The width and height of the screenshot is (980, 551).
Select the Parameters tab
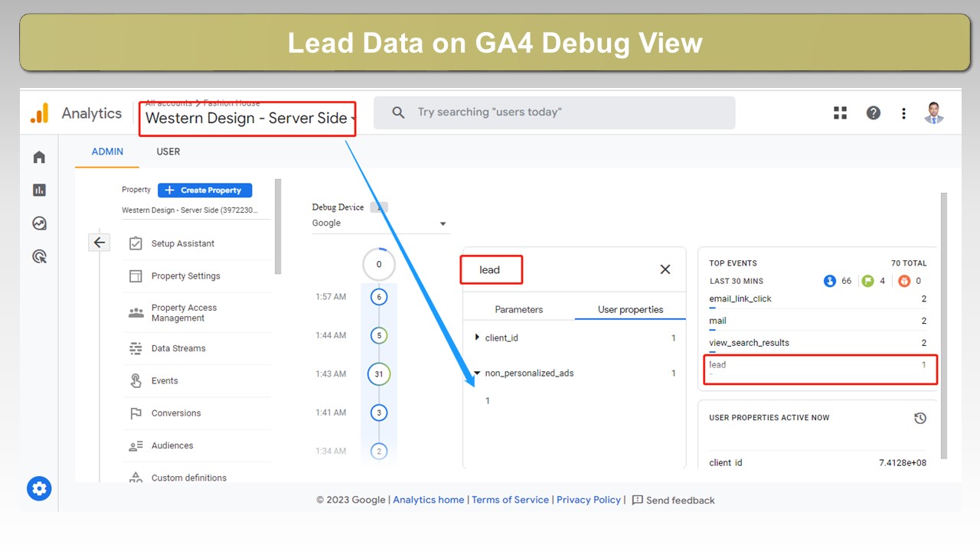click(519, 309)
